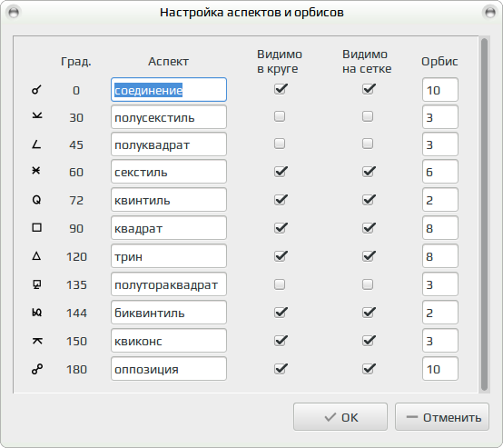Click the right window titlebar button

point(490,13)
